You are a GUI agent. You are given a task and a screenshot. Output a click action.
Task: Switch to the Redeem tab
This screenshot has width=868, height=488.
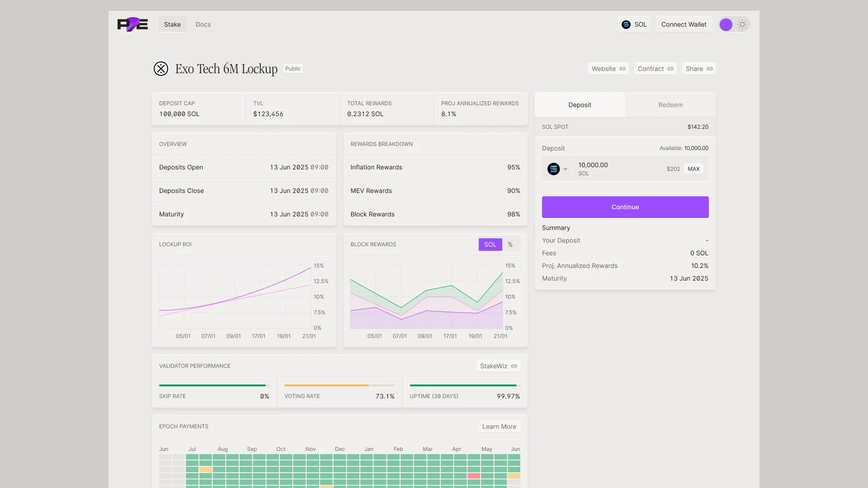tap(670, 105)
